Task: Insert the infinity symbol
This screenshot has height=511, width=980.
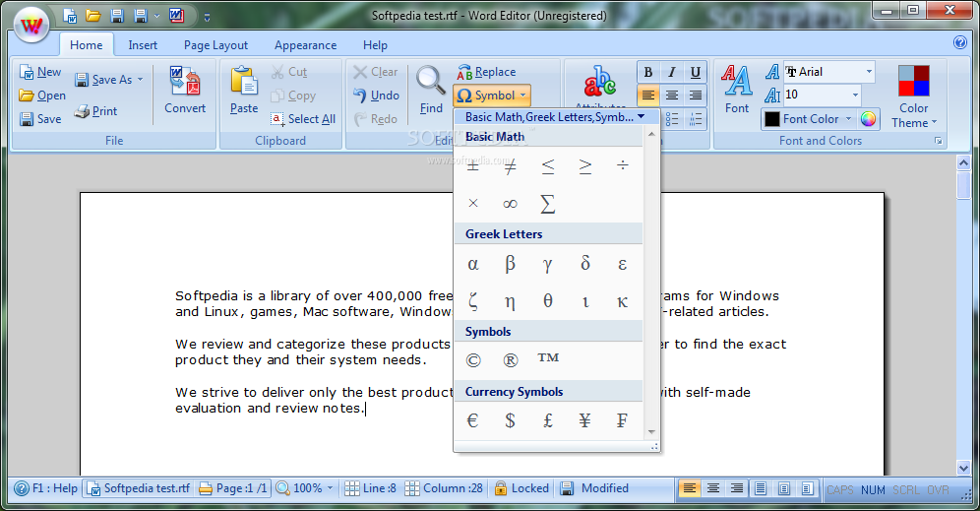Action: pos(510,203)
